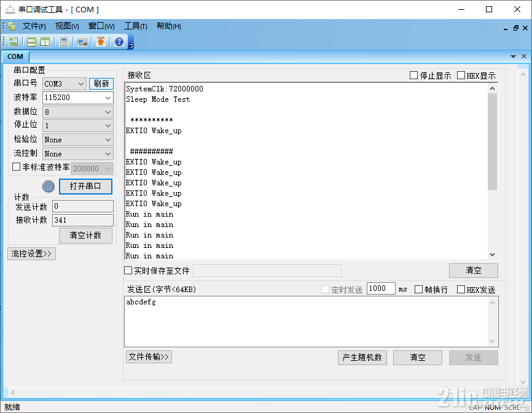This screenshot has width=532, height=413.
Task: Click the 刷新 refresh button
Action: (101, 83)
